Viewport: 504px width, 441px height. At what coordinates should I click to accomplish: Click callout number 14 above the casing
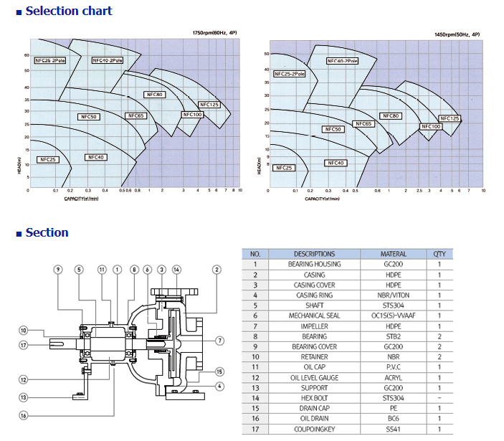coord(176,270)
